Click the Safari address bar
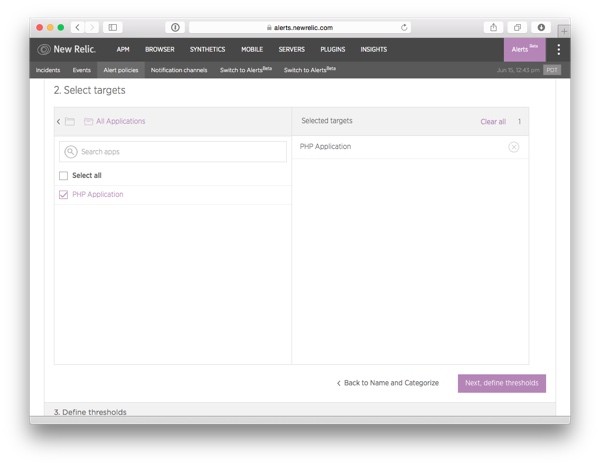The image size is (600, 467). (300, 27)
